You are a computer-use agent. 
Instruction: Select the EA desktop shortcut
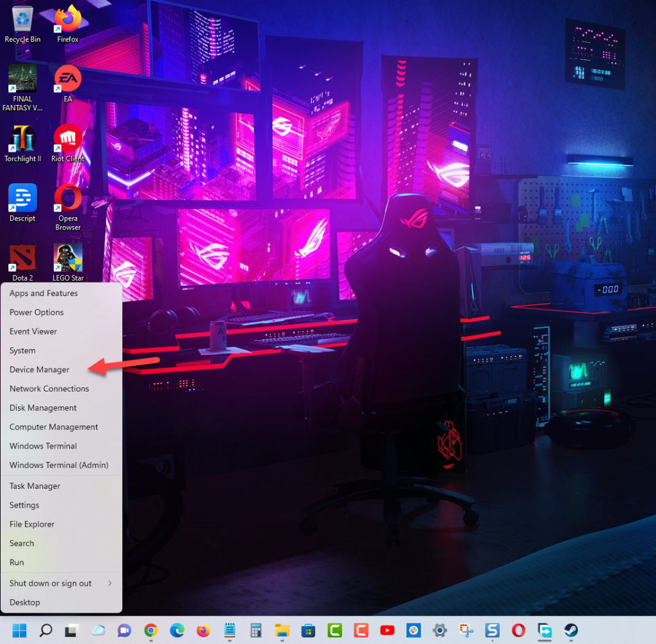(68, 84)
